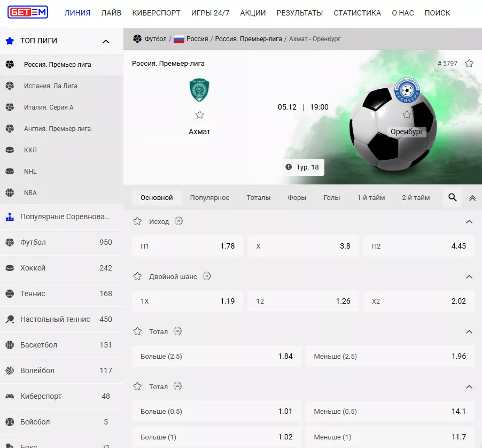Click the Orenburg team crest
This screenshot has width=482, height=448.
coord(407,90)
